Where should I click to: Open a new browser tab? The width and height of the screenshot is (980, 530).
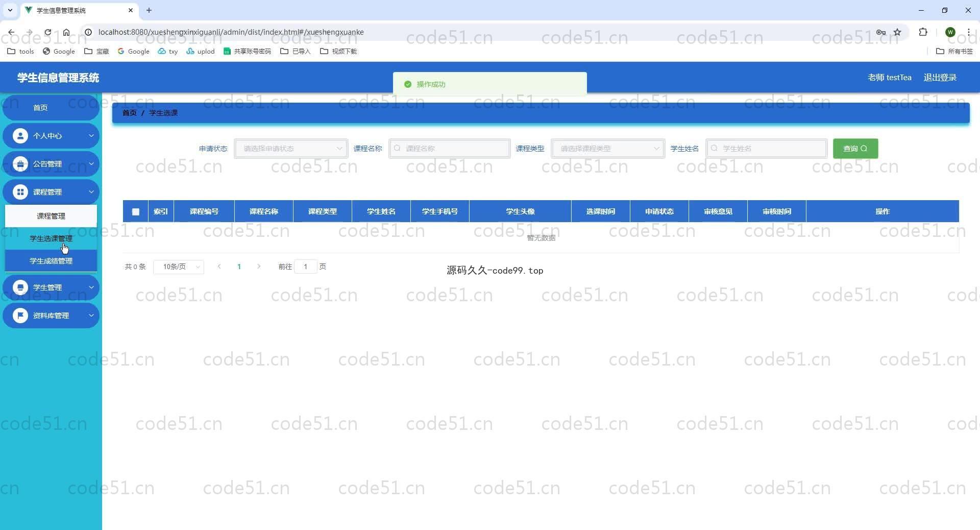click(x=149, y=10)
